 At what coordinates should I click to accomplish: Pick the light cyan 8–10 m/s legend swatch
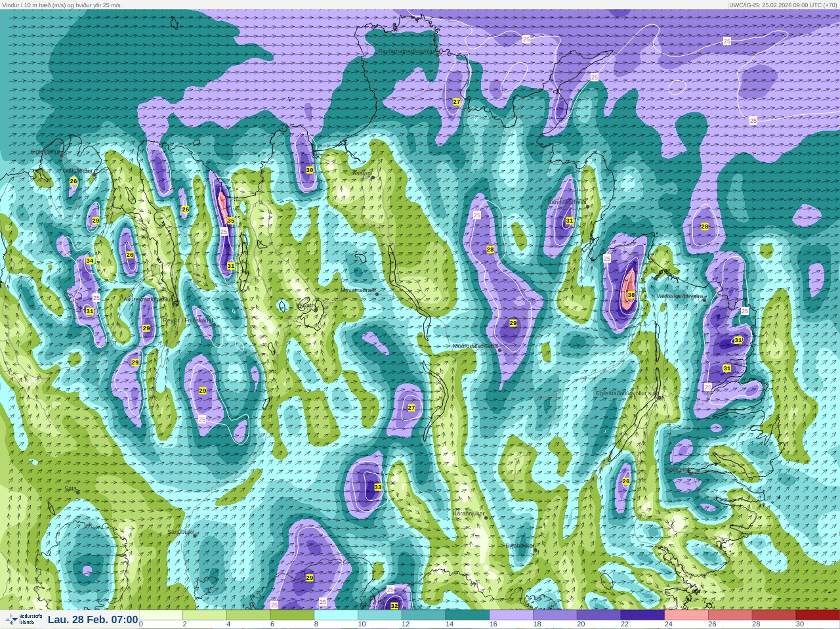336,615
